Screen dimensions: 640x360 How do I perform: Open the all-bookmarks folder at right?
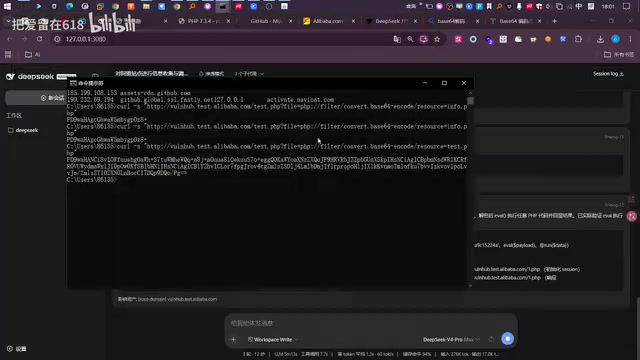click(x=619, y=54)
